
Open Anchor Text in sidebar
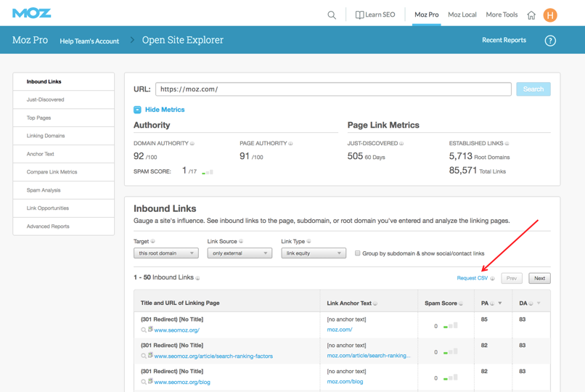click(x=63, y=154)
